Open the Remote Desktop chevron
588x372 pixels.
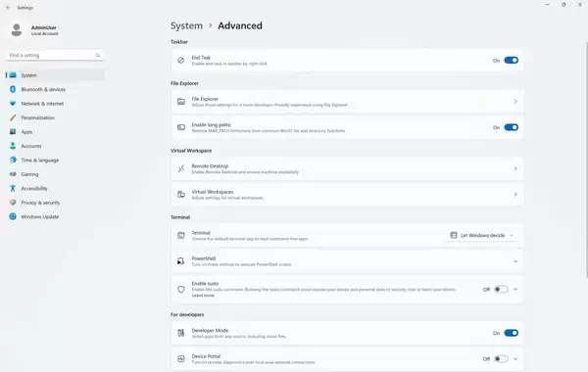pyautogui.click(x=515, y=168)
